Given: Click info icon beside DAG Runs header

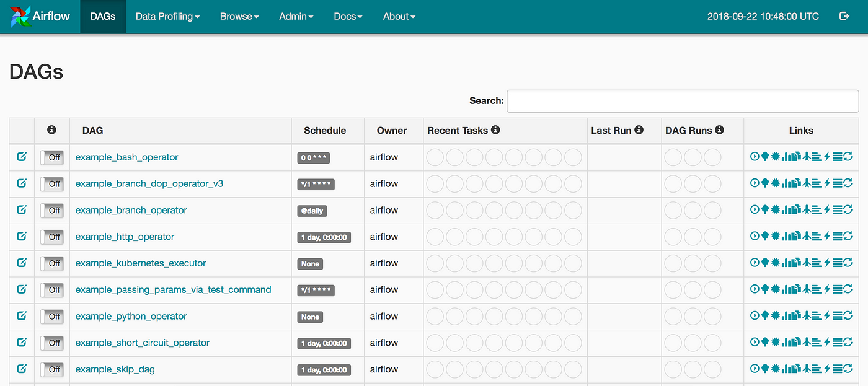Looking at the screenshot, I should [x=719, y=130].
